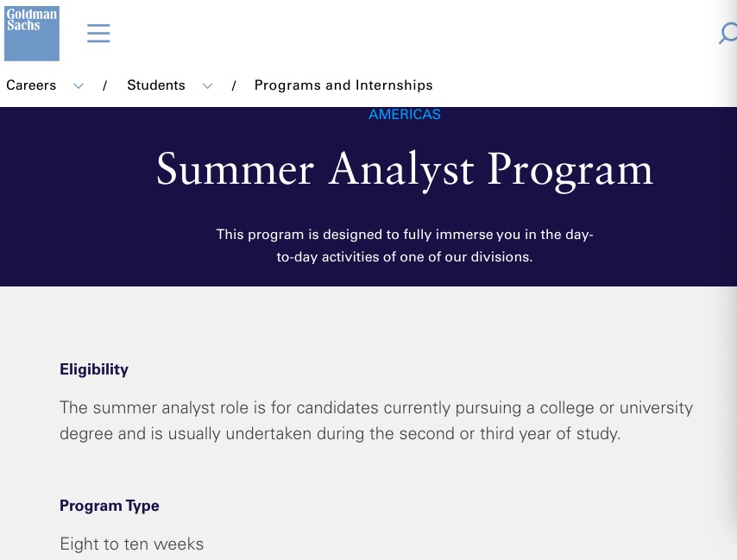Select the Programs and Internships breadcrumb

(343, 85)
